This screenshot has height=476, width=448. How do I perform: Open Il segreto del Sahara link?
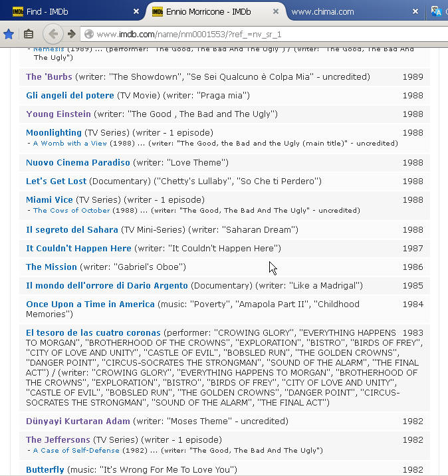pos(72,230)
